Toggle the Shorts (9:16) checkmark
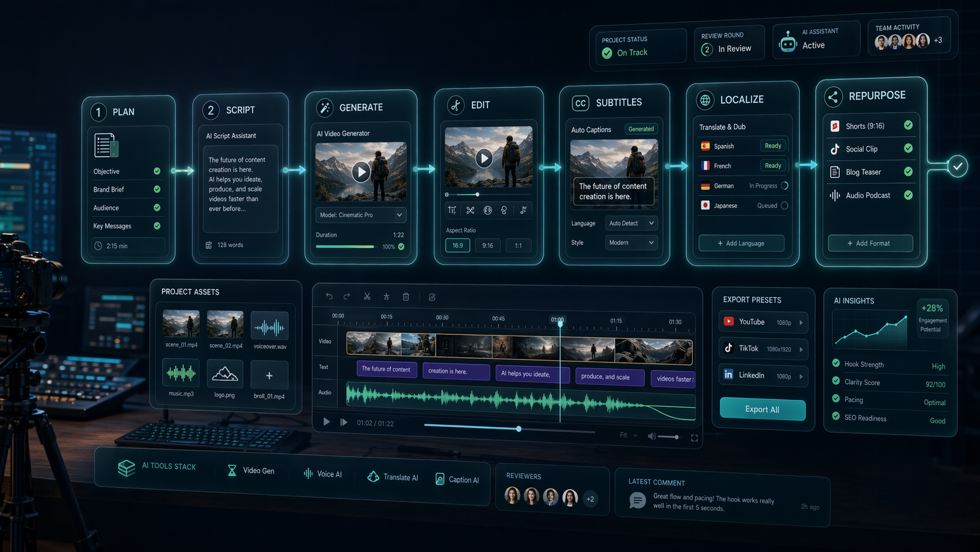This screenshot has width=980, height=552. coord(908,125)
